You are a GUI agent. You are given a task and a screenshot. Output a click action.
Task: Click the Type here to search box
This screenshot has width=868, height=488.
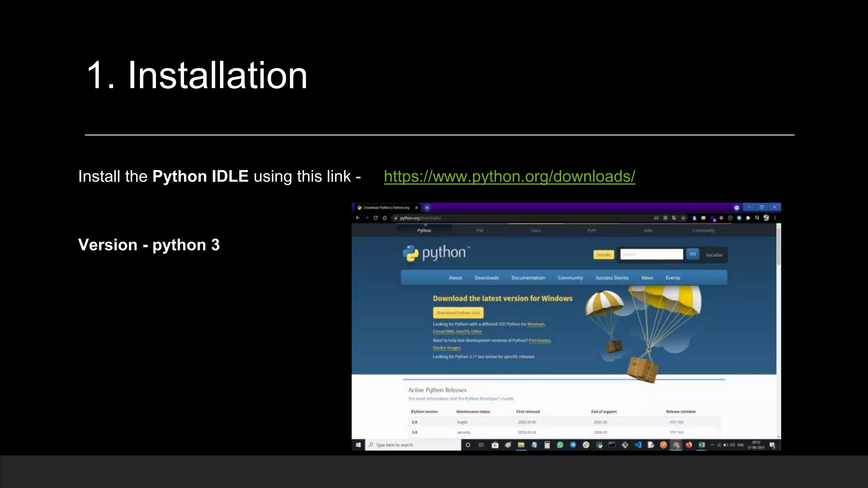coord(413,445)
